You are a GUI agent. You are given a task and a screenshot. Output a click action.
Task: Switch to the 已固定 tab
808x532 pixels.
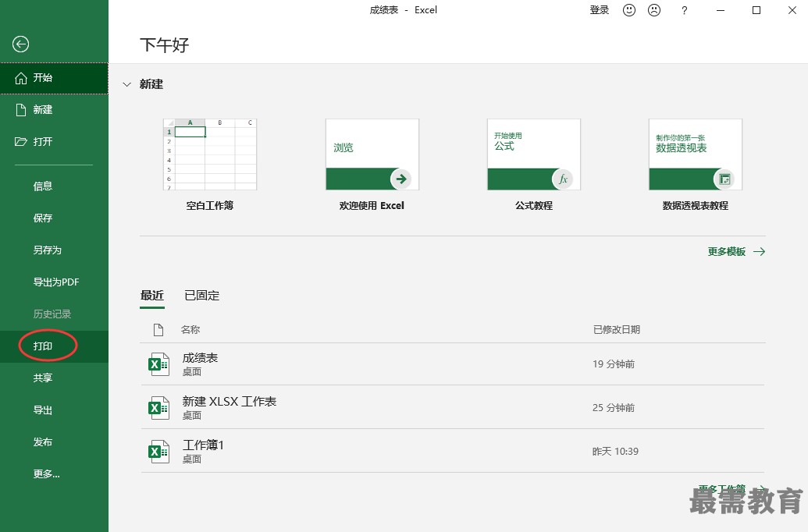202,296
